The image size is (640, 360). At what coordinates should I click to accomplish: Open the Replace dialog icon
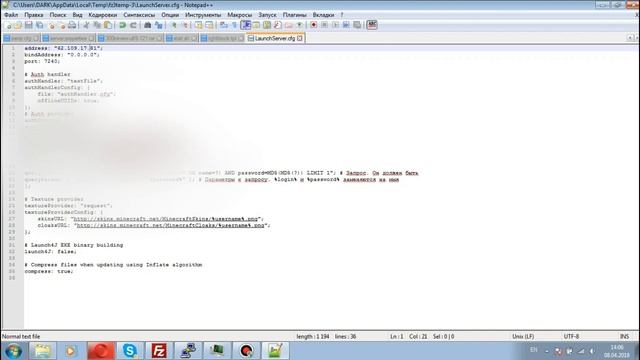pos(158,25)
